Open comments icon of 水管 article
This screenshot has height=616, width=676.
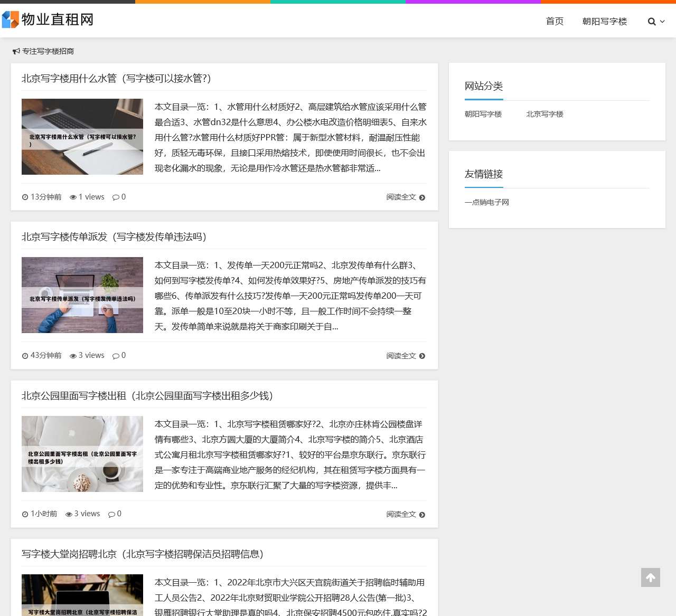pyautogui.click(x=116, y=197)
